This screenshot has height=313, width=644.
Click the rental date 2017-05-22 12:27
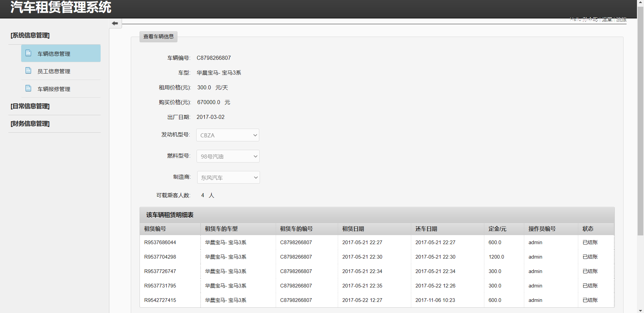click(362, 300)
